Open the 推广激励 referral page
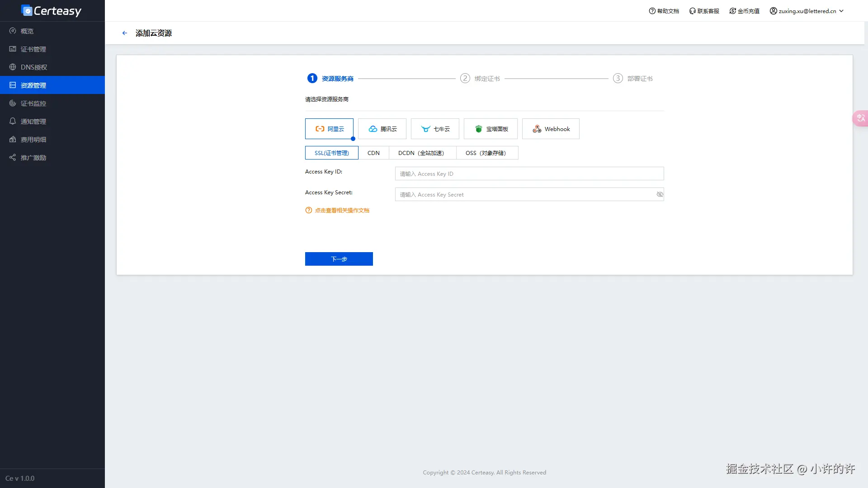868x488 pixels. (34, 157)
